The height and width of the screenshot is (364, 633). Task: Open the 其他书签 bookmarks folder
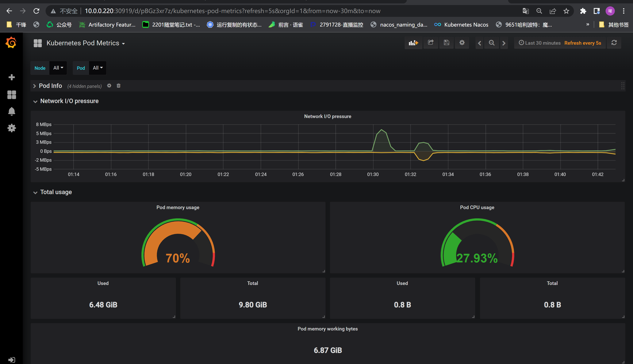coord(614,24)
